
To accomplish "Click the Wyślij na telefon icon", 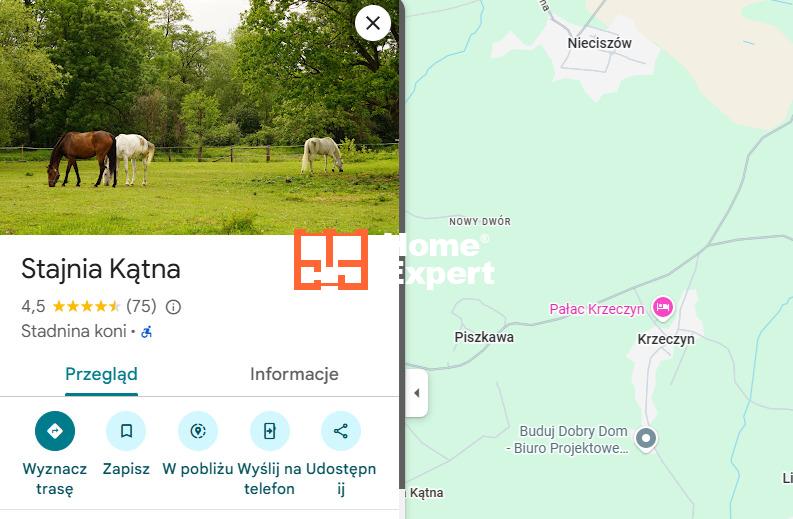I will tap(270, 431).
